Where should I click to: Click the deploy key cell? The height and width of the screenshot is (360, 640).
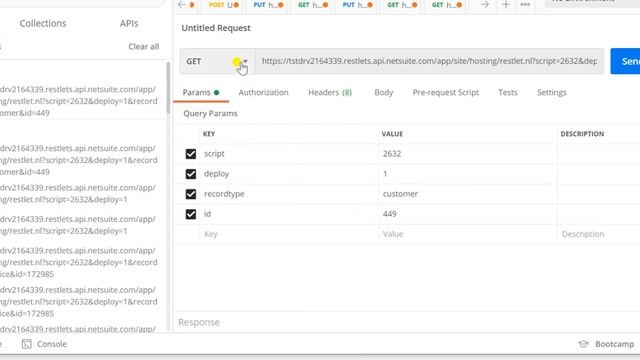[289, 174]
